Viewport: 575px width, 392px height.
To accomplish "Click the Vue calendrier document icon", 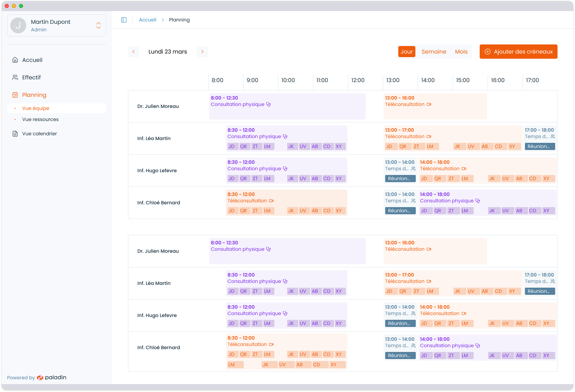I will (15, 134).
